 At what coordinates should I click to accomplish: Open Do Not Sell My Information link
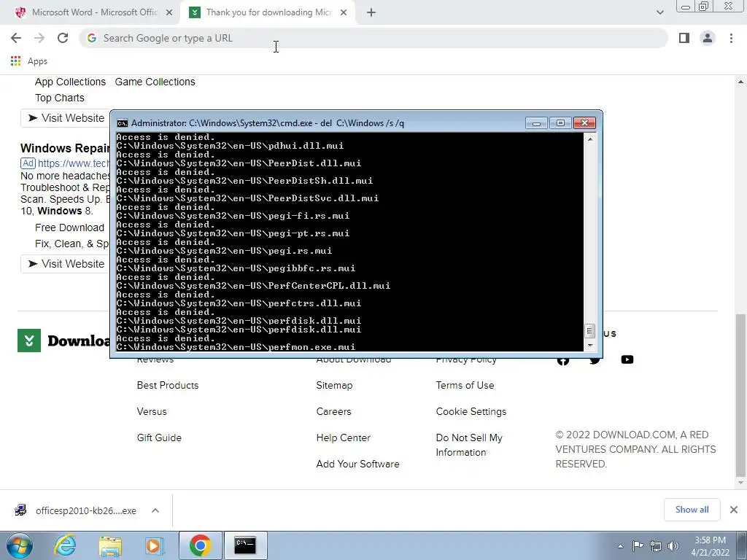(x=469, y=445)
